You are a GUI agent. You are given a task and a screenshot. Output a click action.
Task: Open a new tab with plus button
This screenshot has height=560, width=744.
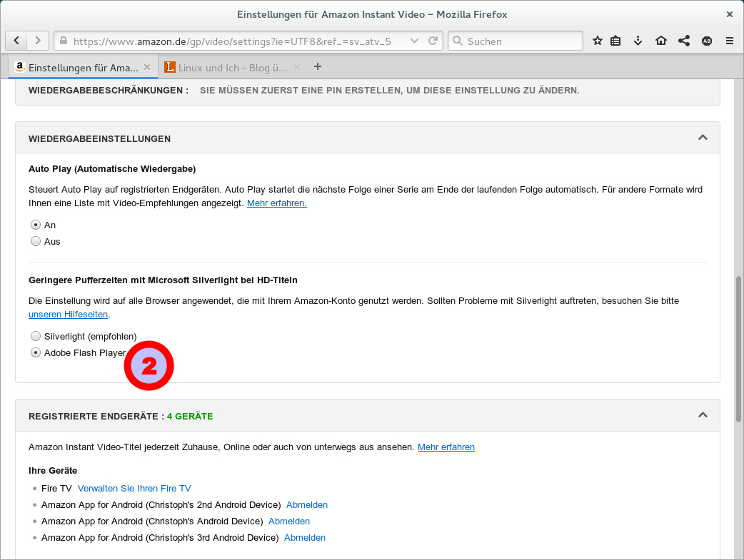pos(318,67)
